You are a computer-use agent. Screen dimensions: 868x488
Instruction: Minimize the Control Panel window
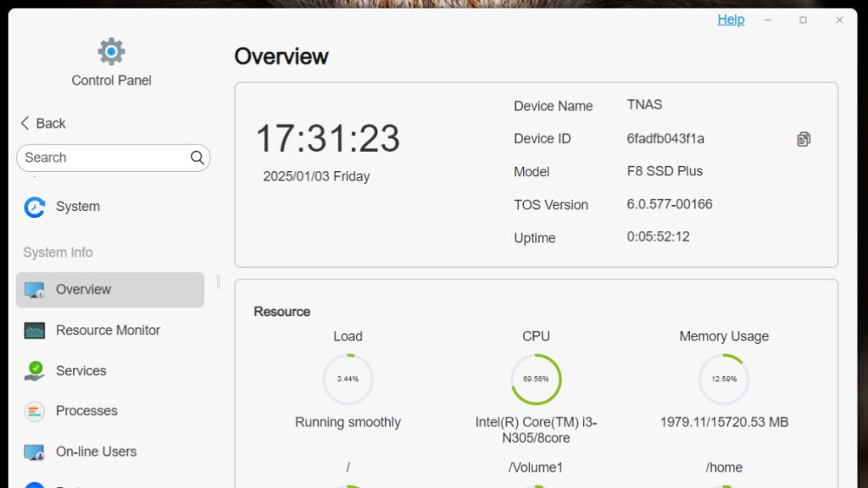pyautogui.click(x=768, y=20)
